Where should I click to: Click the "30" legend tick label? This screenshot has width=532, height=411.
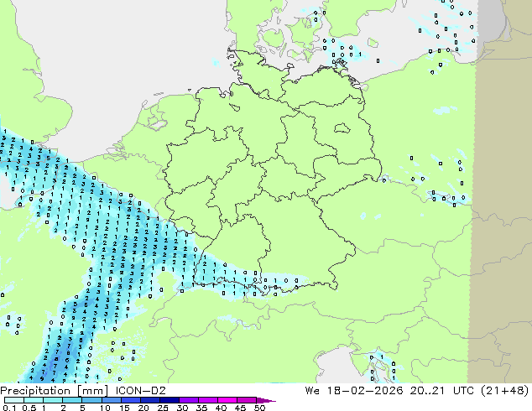[182, 408]
